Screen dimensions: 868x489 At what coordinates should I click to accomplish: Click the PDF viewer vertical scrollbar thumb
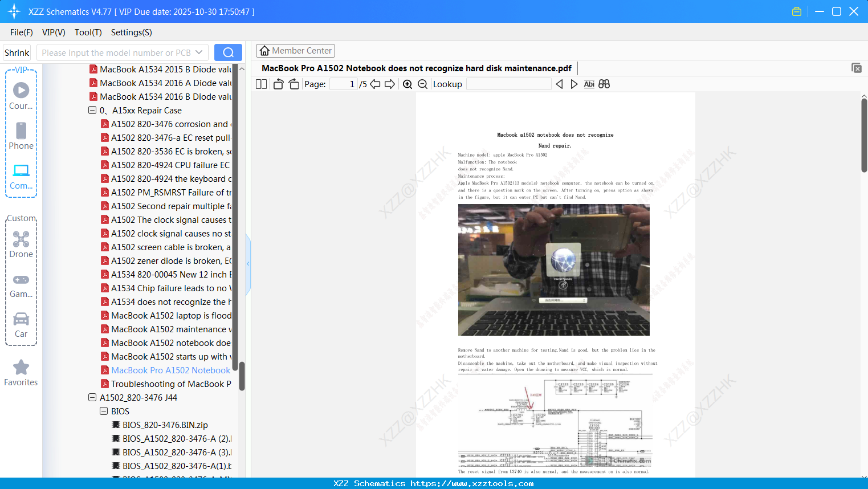(864, 135)
